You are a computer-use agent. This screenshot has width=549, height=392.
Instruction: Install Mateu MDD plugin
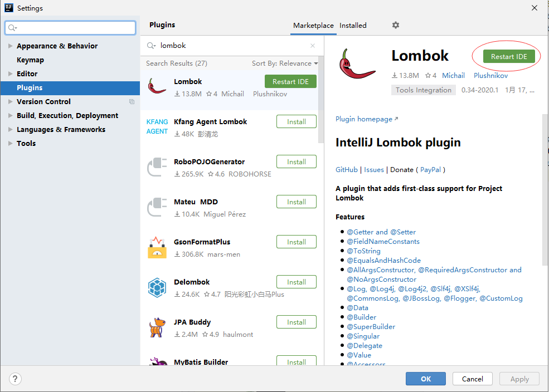click(296, 202)
